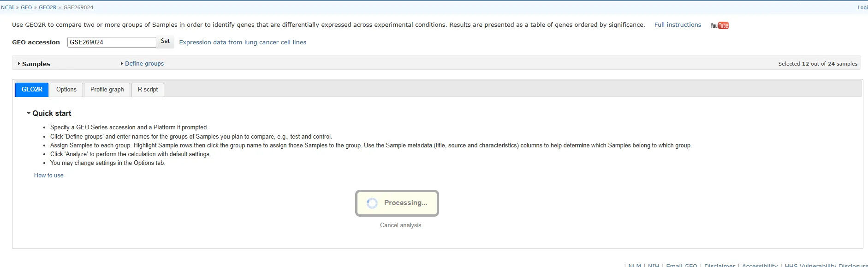Screen dimensions: 868x267
Task: Open the Define groups dropdown
Action: click(x=144, y=64)
